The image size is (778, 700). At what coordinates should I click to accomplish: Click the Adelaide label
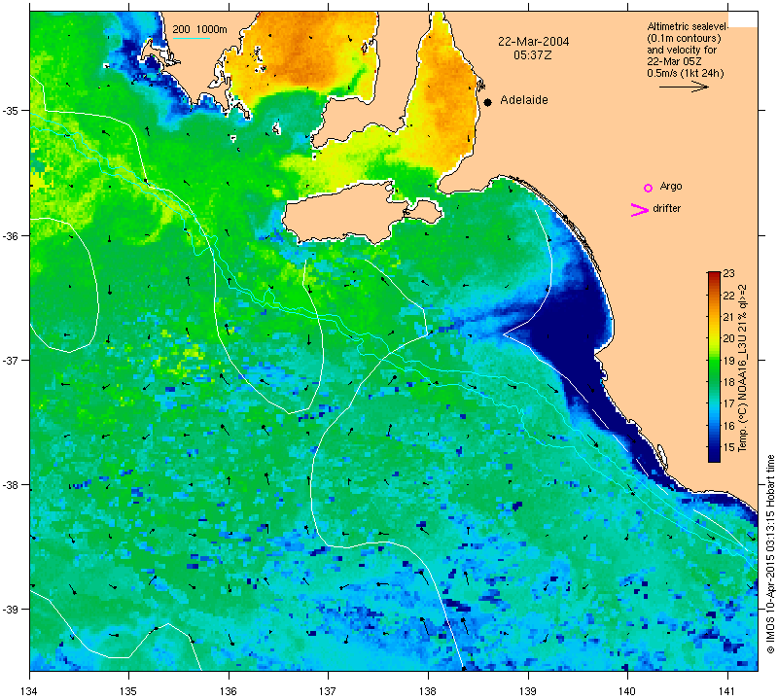click(x=524, y=100)
